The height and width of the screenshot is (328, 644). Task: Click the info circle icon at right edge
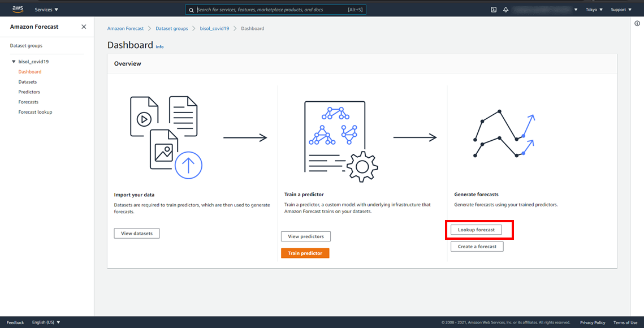tap(637, 23)
